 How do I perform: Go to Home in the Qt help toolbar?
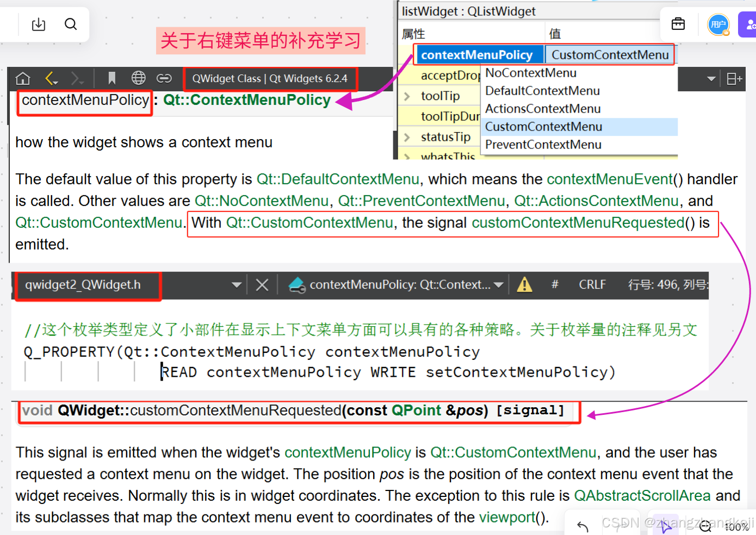[23, 78]
